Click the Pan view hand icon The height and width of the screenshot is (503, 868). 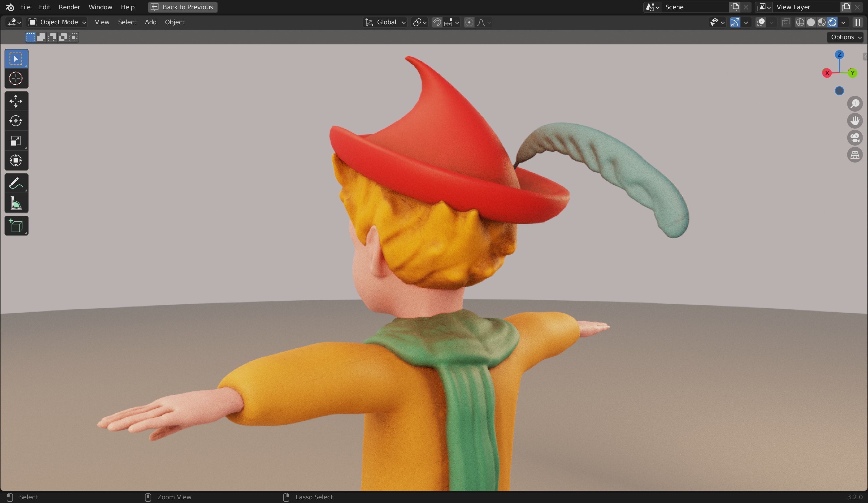click(x=855, y=121)
